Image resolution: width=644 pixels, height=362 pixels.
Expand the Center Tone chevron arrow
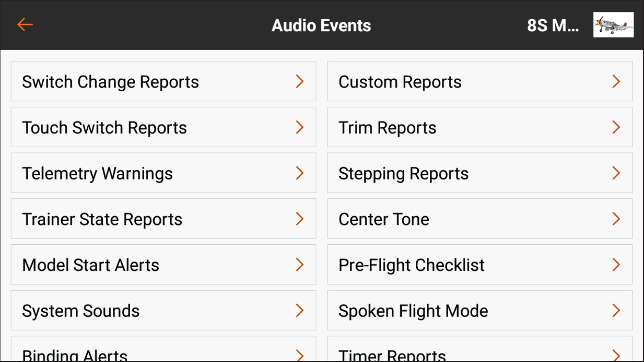616,219
